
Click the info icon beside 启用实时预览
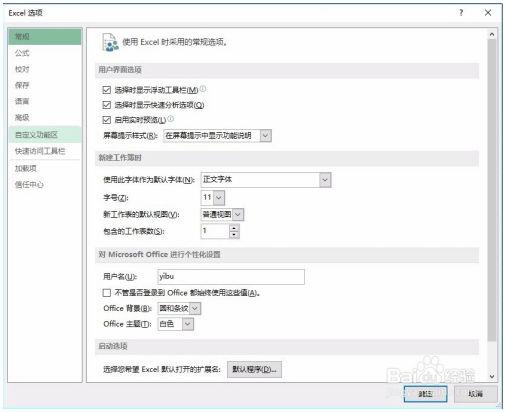click(x=170, y=118)
